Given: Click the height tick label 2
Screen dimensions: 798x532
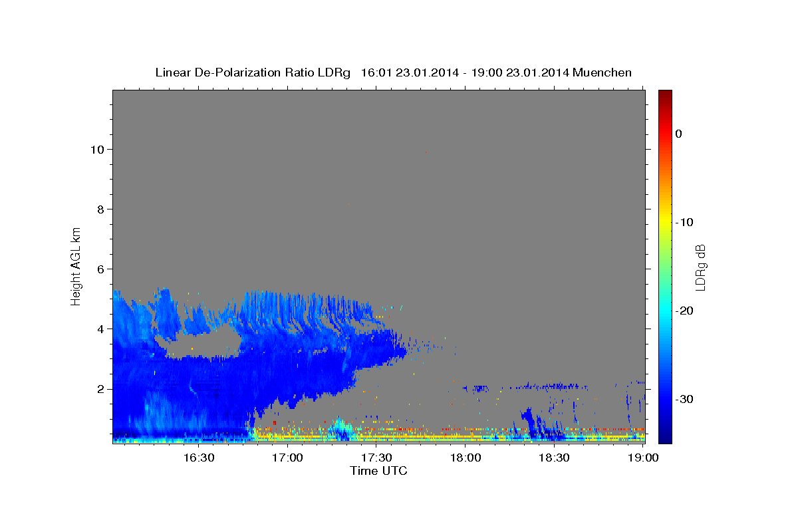Looking at the screenshot, I should tap(102, 388).
